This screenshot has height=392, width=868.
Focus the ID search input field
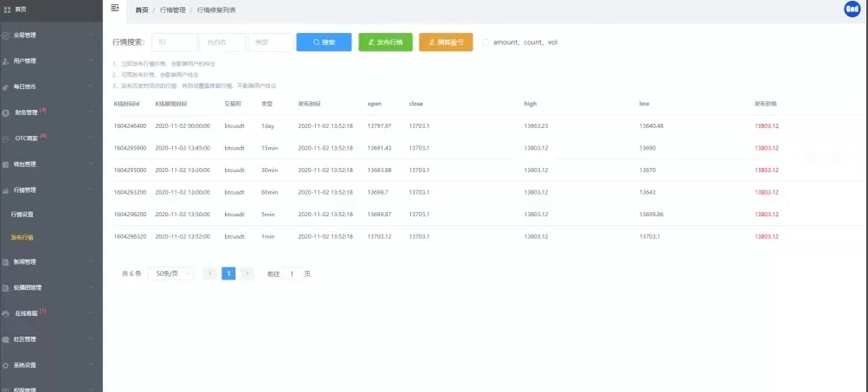tap(174, 42)
